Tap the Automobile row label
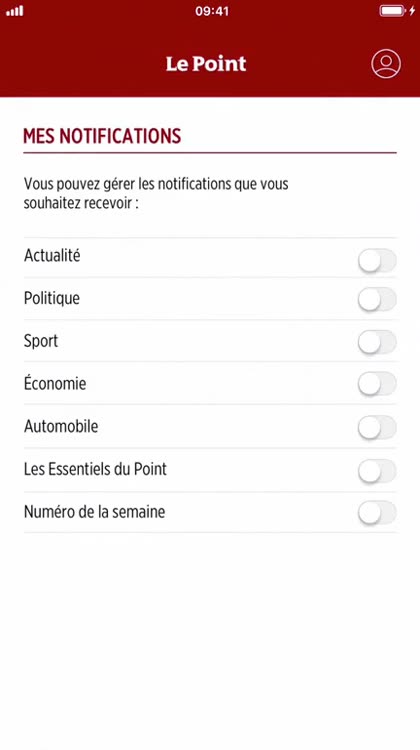The width and height of the screenshot is (420, 750). pos(61,426)
